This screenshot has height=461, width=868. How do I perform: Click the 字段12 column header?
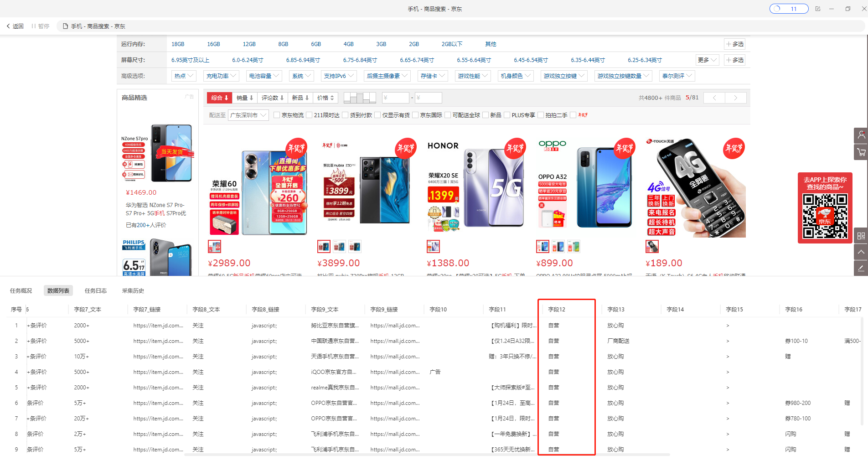(x=557, y=310)
